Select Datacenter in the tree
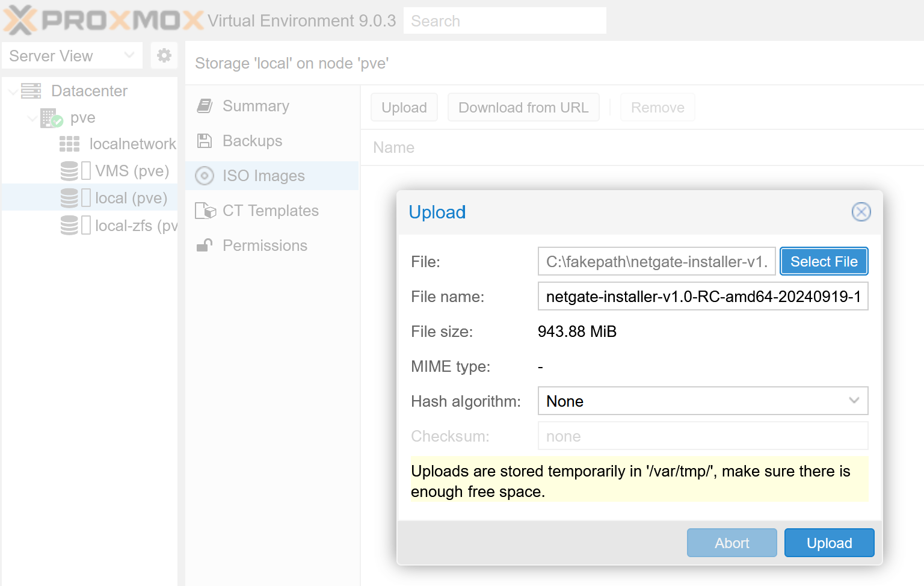924x586 pixels. (x=90, y=91)
